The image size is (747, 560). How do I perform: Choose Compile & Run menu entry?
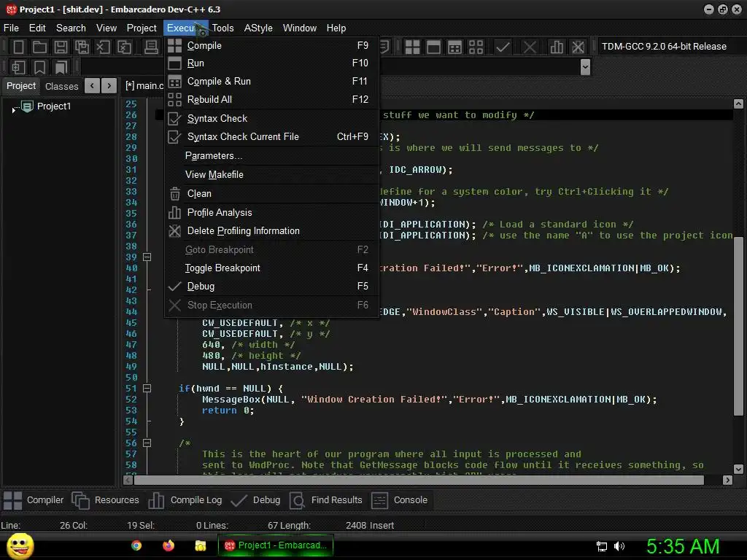271,81
